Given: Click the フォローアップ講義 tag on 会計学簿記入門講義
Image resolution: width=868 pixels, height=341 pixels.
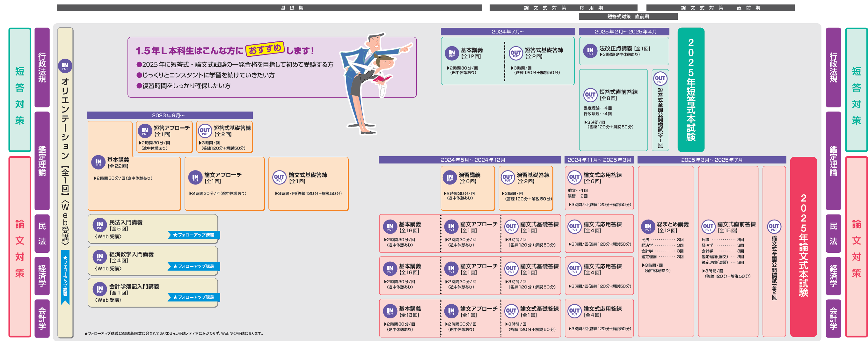Looking at the screenshot, I should [194, 297].
